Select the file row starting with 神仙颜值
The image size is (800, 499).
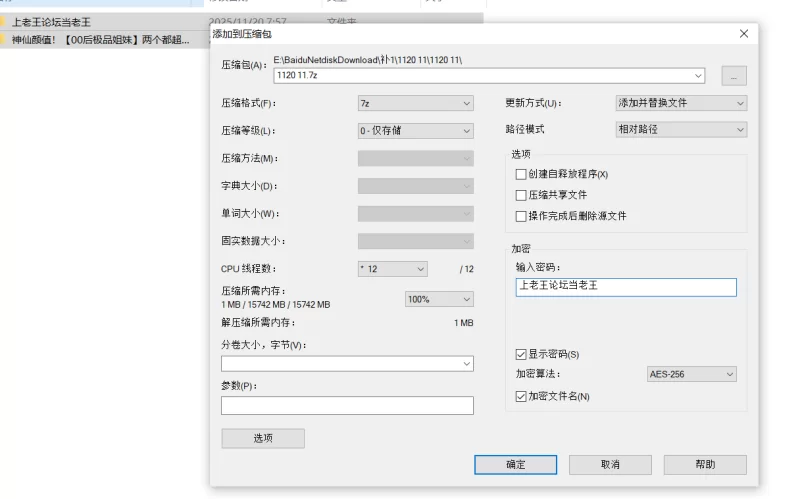click(x=102, y=40)
